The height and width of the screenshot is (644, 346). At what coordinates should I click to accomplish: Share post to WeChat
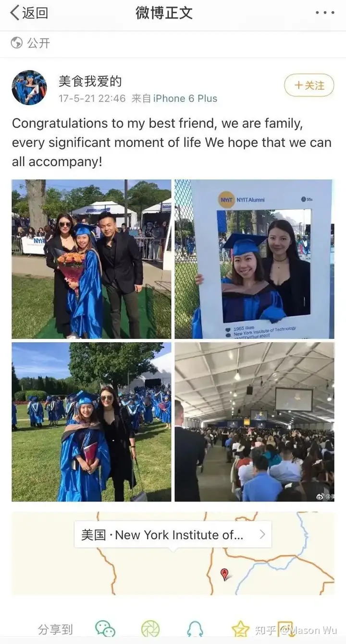point(105,628)
